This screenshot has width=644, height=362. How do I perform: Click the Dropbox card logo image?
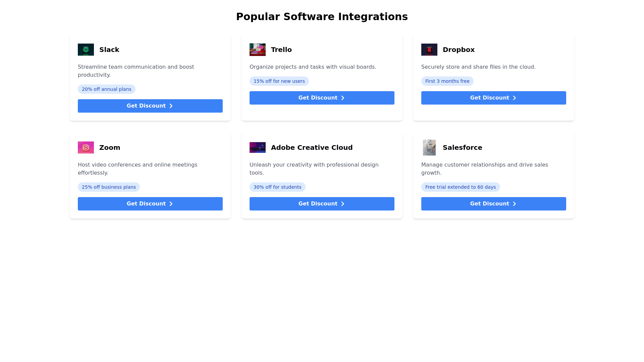click(x=429, y=50)
